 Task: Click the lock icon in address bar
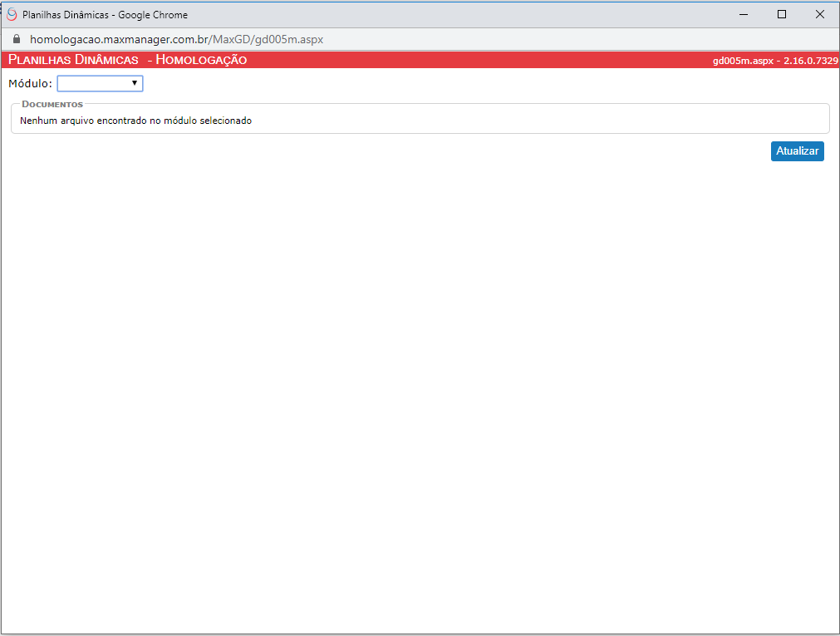pos(17,39)
